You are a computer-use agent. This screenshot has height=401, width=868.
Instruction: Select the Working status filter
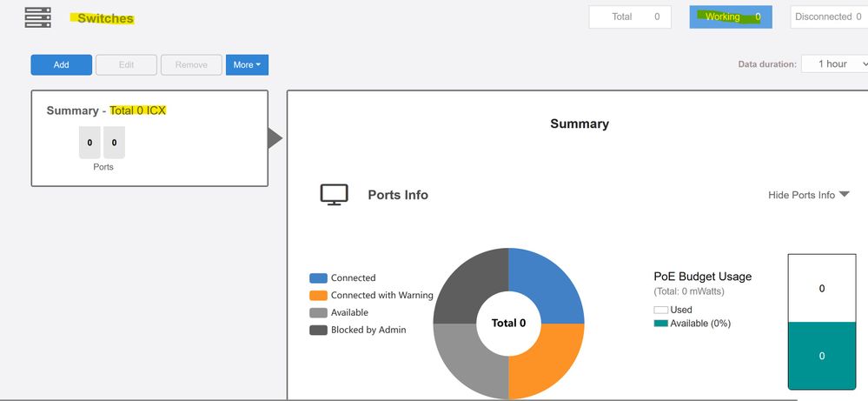[731, 17]
